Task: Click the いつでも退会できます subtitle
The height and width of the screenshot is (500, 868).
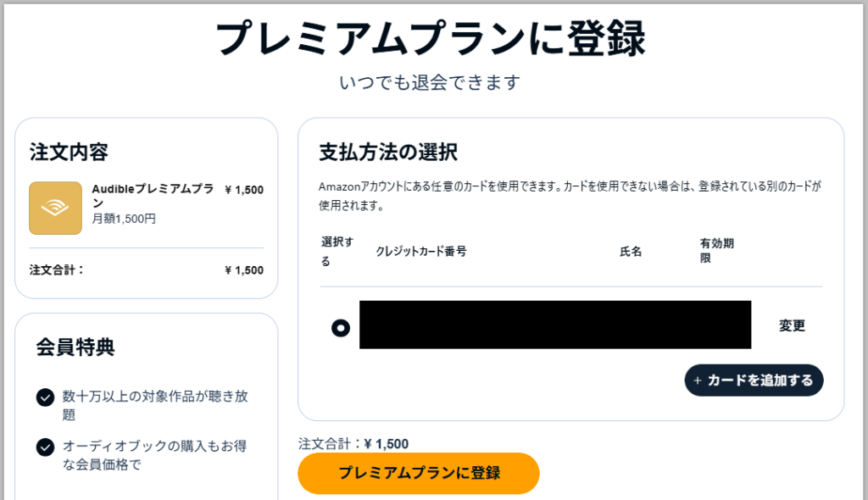Action: click(x=429, y=82)
